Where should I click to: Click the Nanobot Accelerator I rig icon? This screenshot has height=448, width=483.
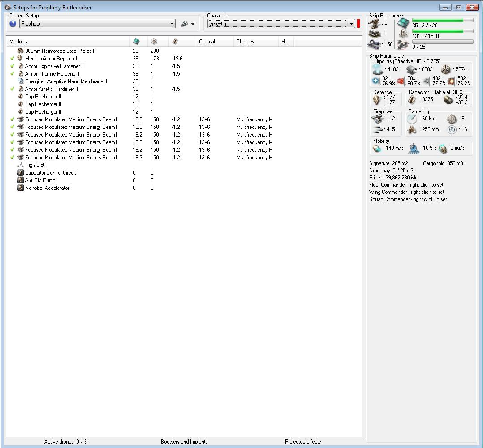[x=21, y=188]
